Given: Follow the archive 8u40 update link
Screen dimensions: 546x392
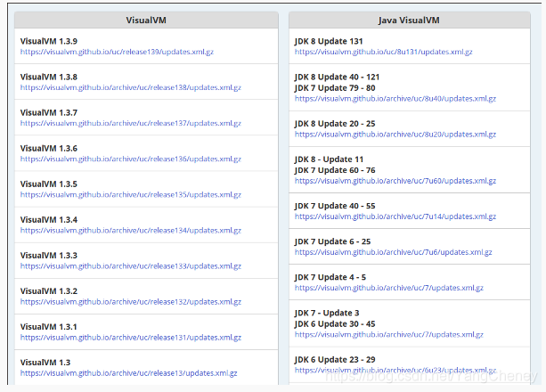Looking at the screenshot, I should (395, 99).
